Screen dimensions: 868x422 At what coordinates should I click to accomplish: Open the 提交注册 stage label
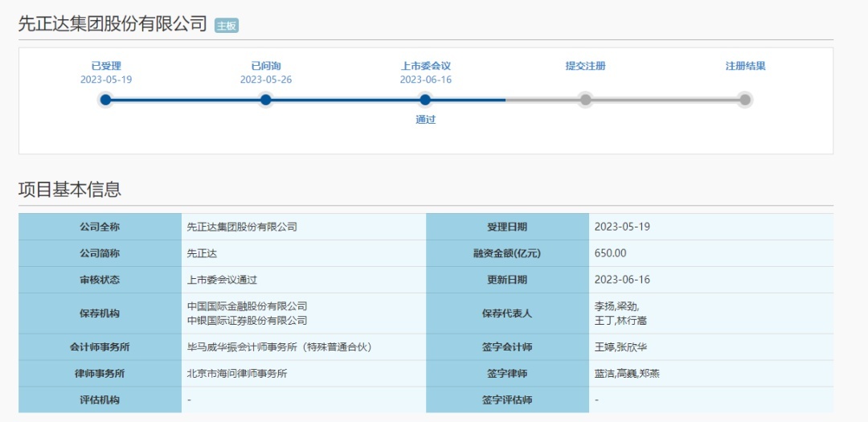tap(585, 66)
